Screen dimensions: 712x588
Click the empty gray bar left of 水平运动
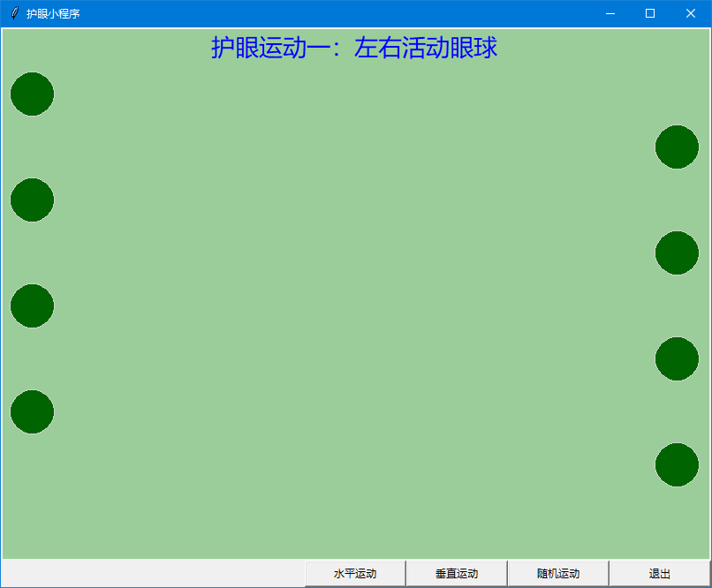point(153,574)
